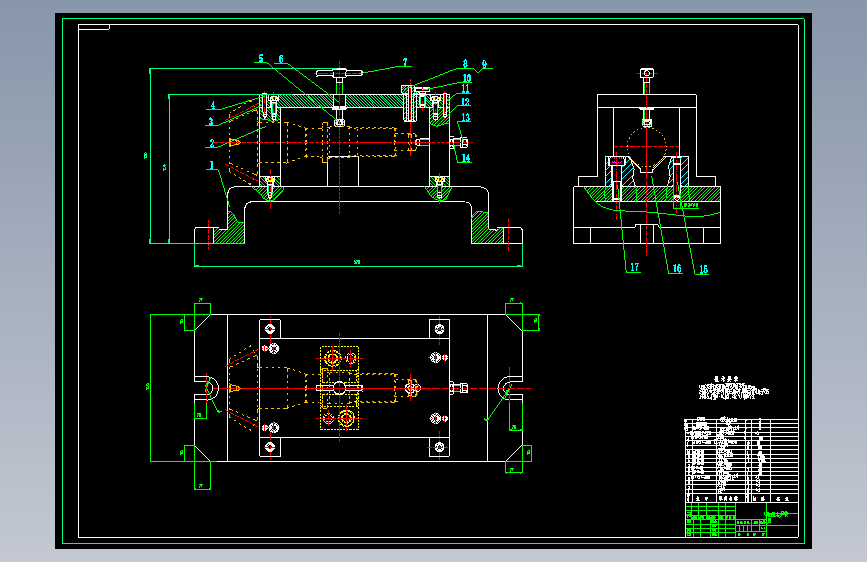
Task: Click the base width dimension under front view
Action: click(x=357, y=262)
